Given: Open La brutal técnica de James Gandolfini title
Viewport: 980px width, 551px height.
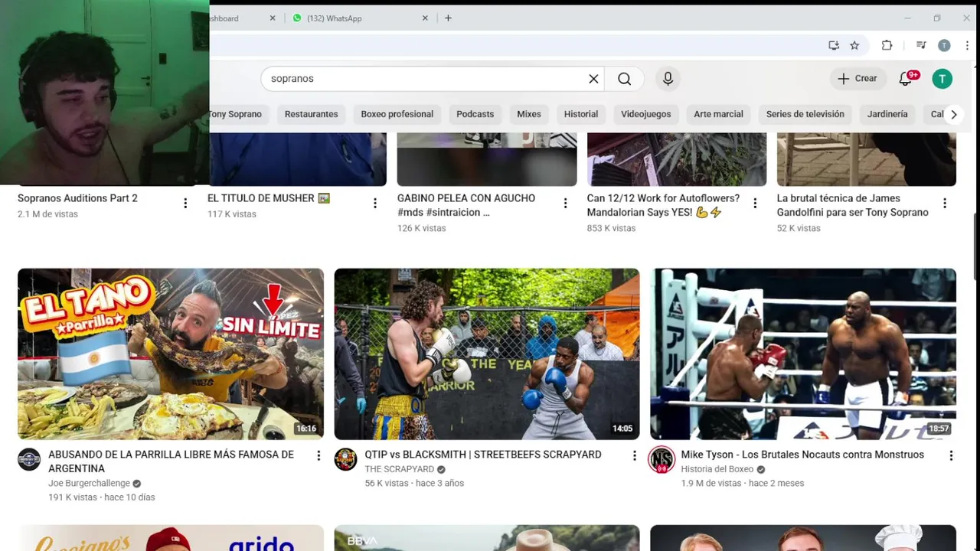Looking at the screenshot, I should (852, 205).
